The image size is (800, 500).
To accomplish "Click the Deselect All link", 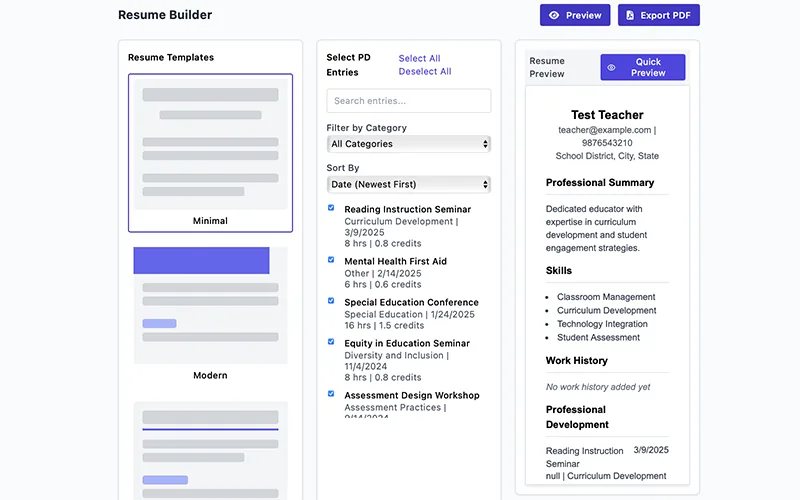I will tap(425, 71).
